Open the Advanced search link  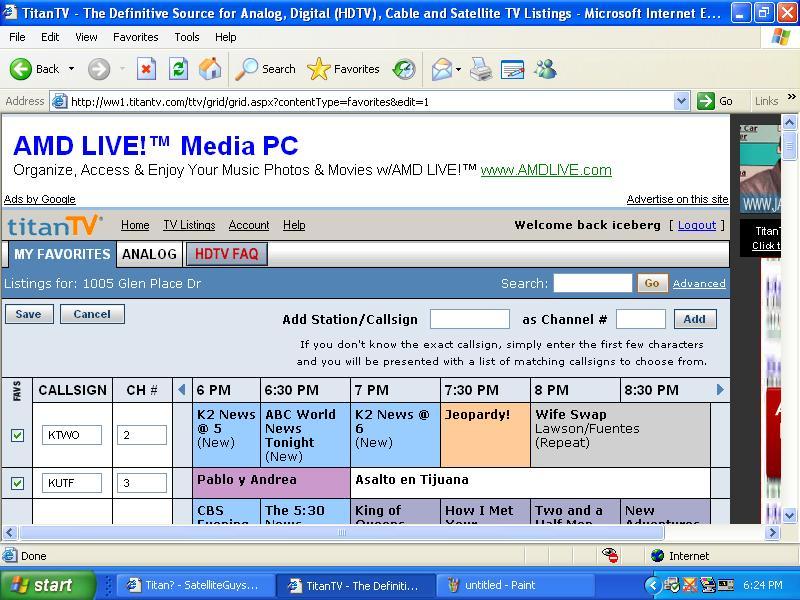(x=699, y=283)
